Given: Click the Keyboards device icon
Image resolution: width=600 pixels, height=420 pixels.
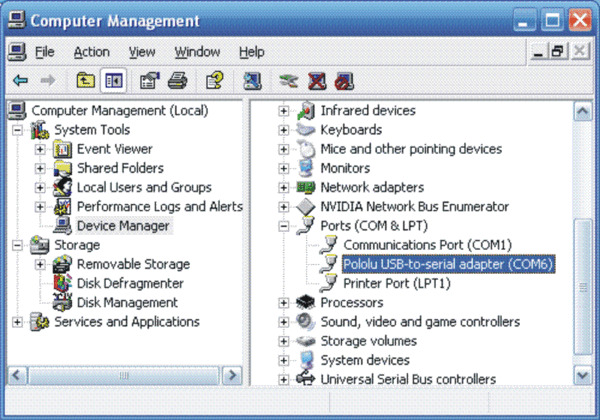Looking at the screenshot, I should [x=306, y=130].
